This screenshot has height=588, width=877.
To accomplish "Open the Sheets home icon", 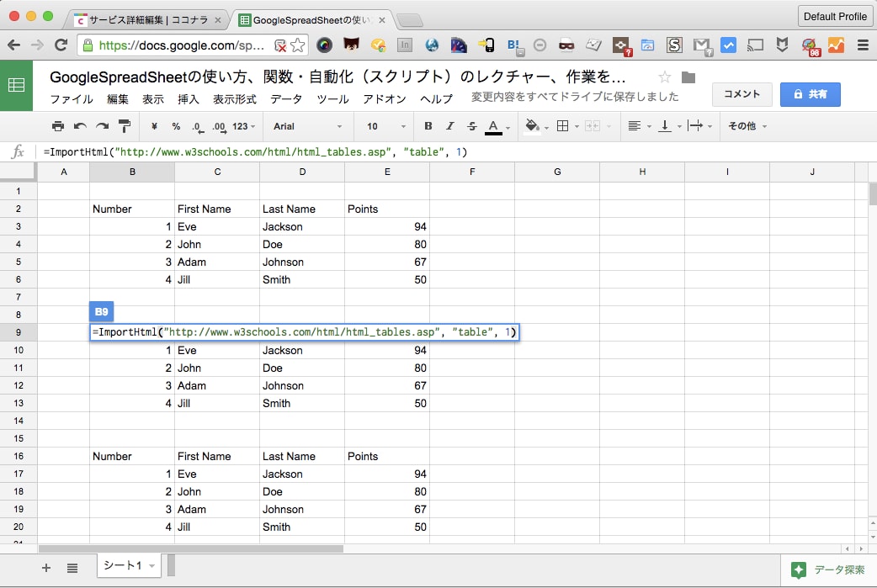I will point(16,86).
